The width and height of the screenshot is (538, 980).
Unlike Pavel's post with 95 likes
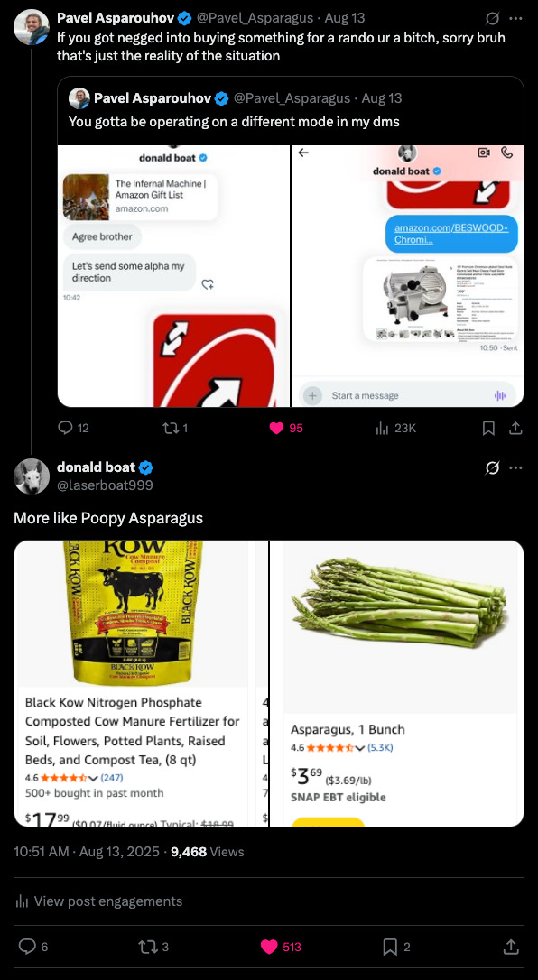[275, 428]
